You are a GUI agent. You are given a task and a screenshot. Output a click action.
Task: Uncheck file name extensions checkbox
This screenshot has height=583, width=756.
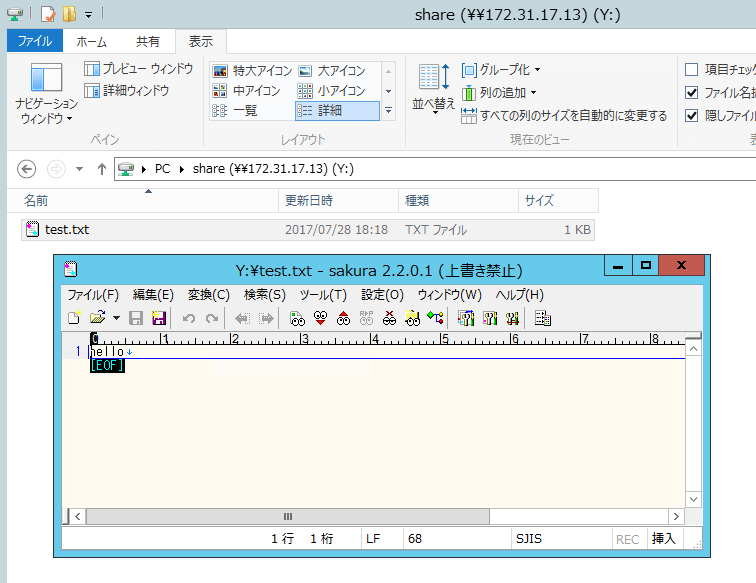click(x=691, y=93)
